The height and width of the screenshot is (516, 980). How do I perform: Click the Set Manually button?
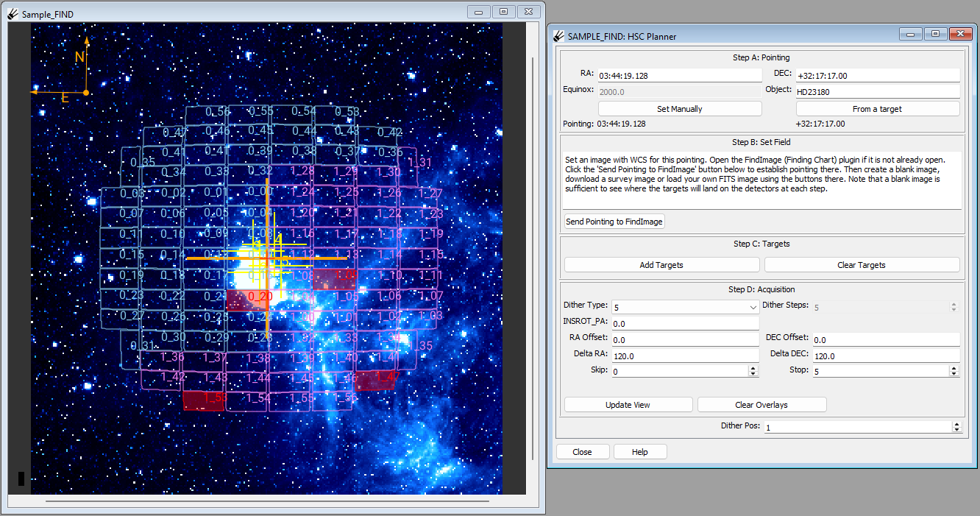click(679, 109)
